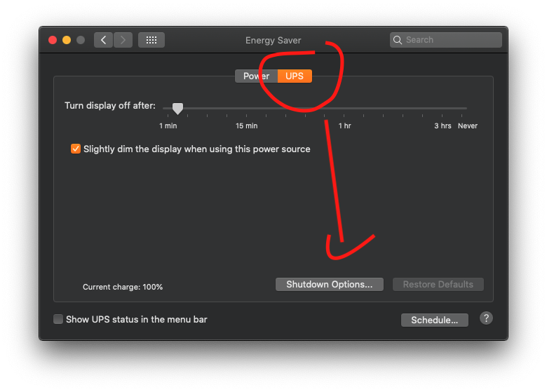The height and width of the screenshot is (392, 547).
Task: Enable Show UPS status in menu bar
Action: click(x=58, y=319)
